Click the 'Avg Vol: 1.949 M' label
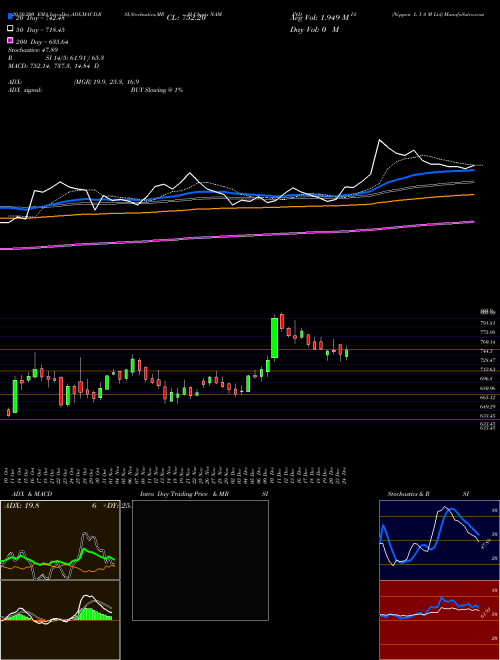 tap(320, 18)
